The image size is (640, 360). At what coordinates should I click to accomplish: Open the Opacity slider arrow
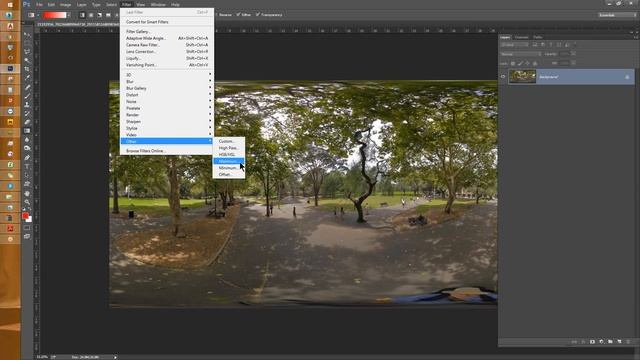tap(573, 54)
